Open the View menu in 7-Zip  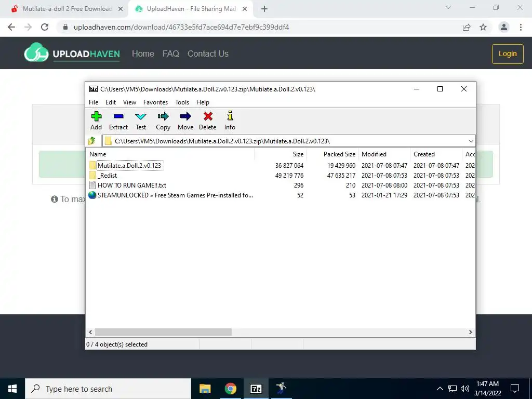129,102
